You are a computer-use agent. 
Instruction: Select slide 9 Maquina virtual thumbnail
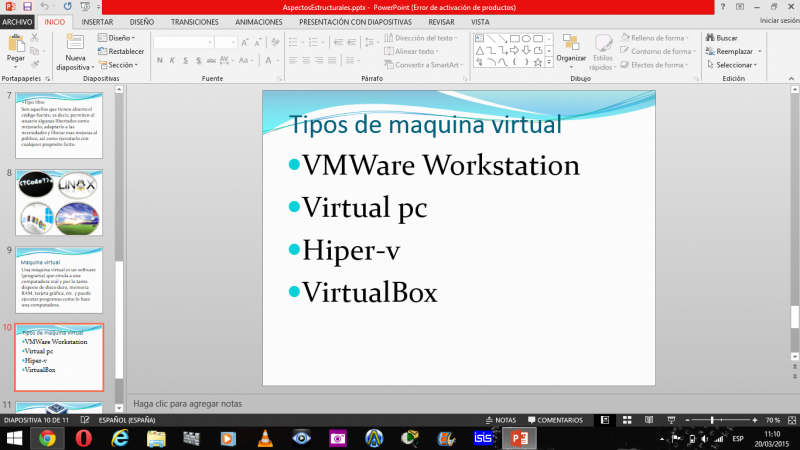59,280
